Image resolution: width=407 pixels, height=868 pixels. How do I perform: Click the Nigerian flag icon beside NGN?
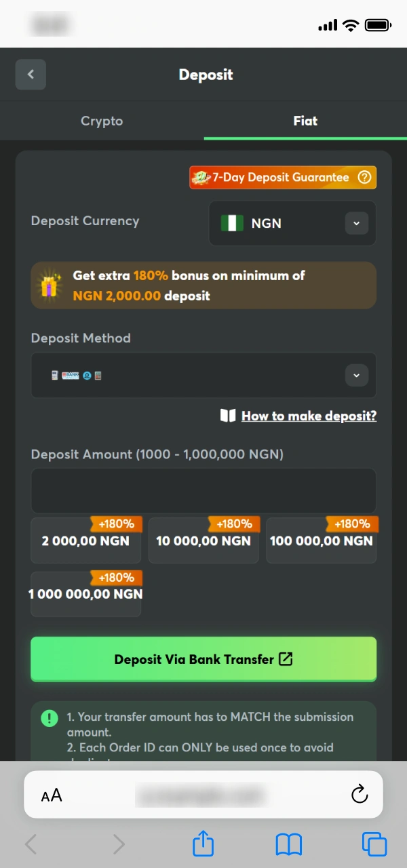point(233,223)
